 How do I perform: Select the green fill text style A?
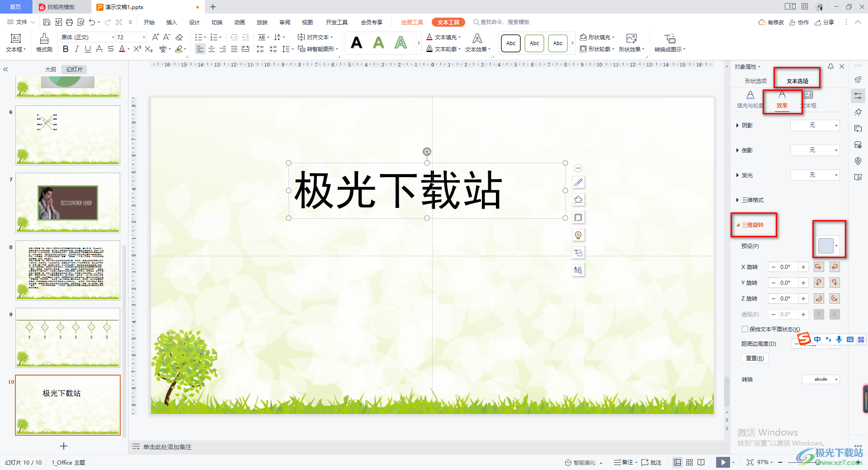tap(378, 43)
